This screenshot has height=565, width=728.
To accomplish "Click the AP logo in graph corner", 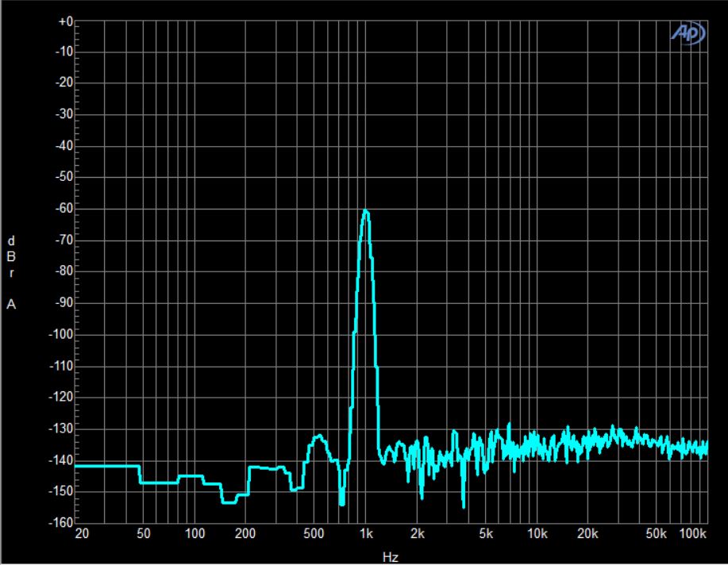I will tap(688, 33).
